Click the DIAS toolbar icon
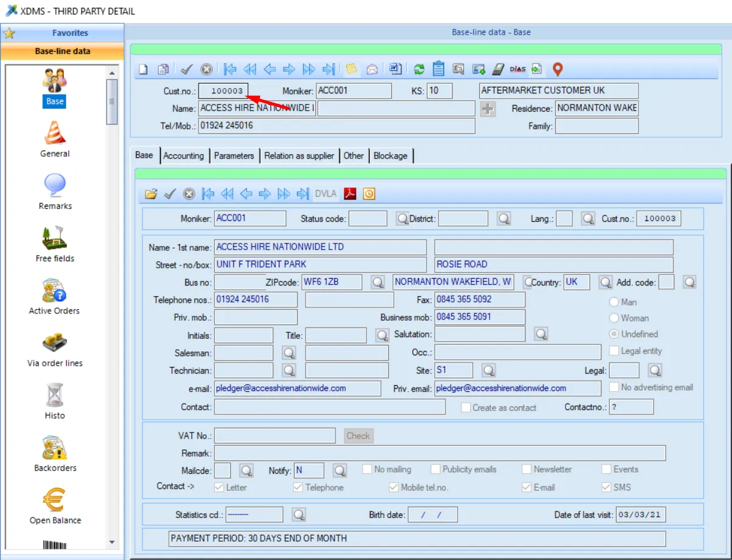732x560 pixels. click(518, 69)
